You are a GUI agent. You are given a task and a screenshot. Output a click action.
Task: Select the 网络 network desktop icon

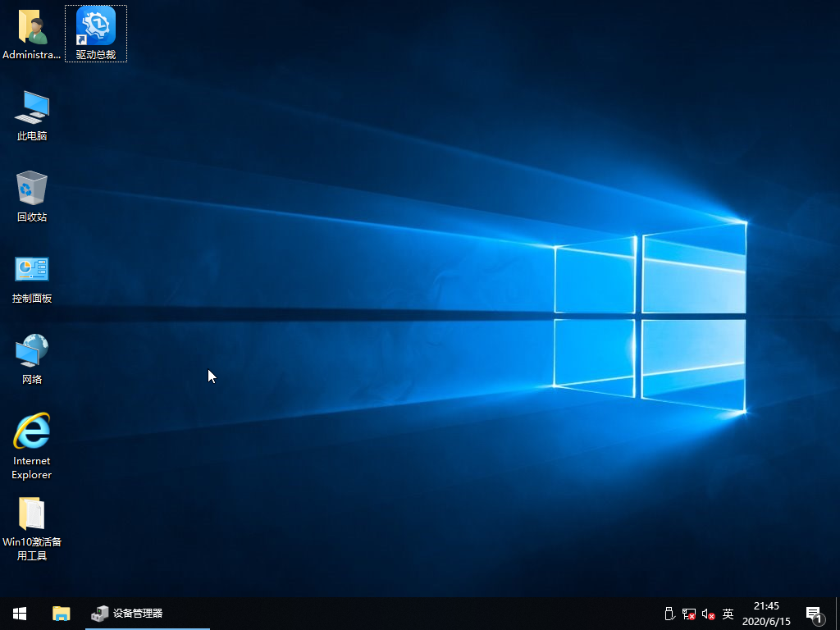32,359
